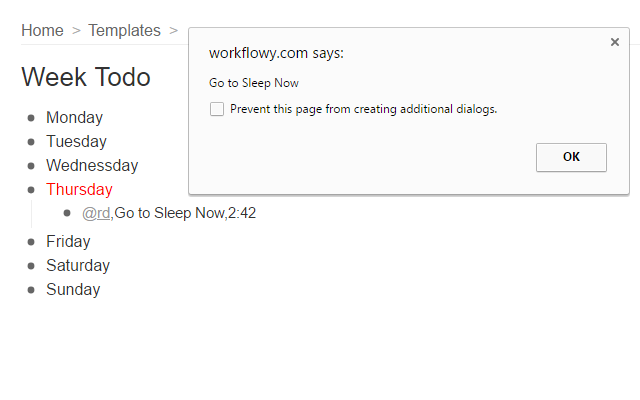This screenshot has height=400, width=640.
Task: Enable prevent additional dialogs checkbox
Action: pos(217,109)
